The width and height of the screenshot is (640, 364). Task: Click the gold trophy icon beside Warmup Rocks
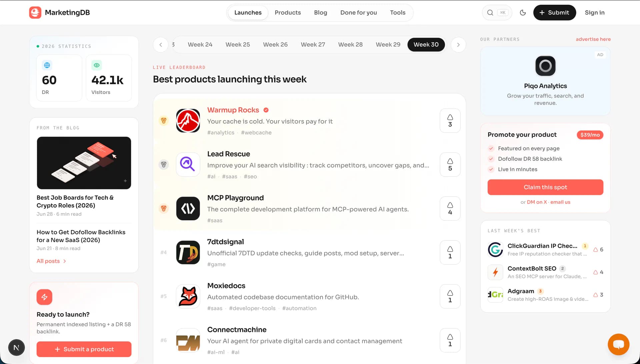tap(164, 121)
